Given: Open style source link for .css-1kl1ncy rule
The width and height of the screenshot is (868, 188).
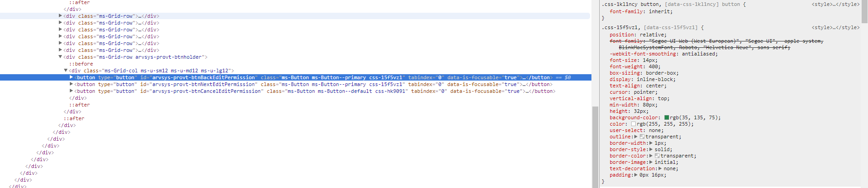Looking at the screenshot, I should [836, 4].
